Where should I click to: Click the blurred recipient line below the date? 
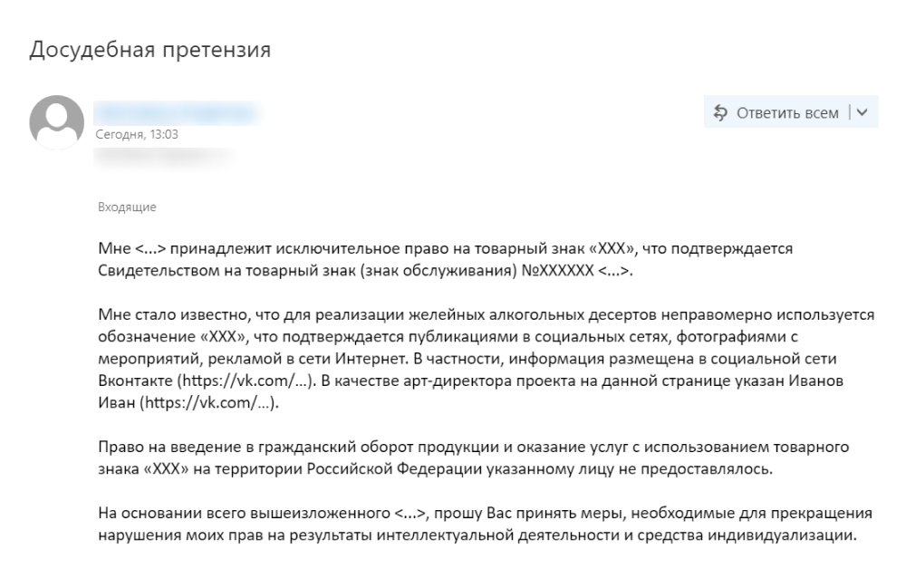(161, 155)
